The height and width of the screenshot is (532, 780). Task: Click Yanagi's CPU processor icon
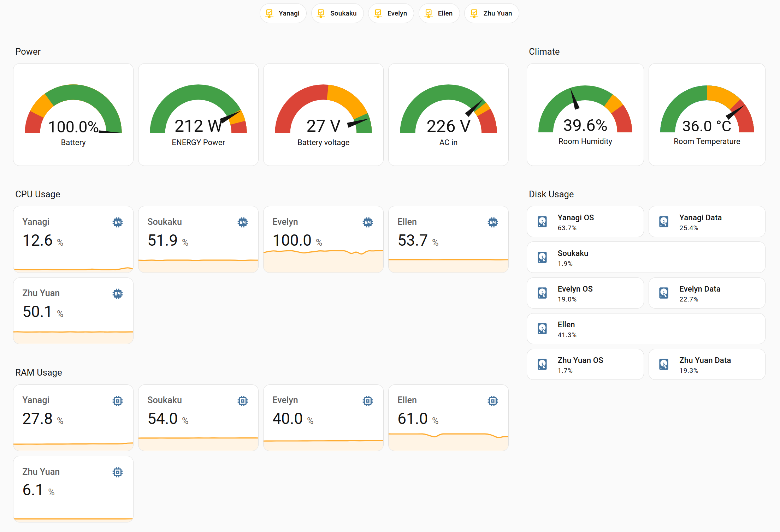tap(118, 222)
